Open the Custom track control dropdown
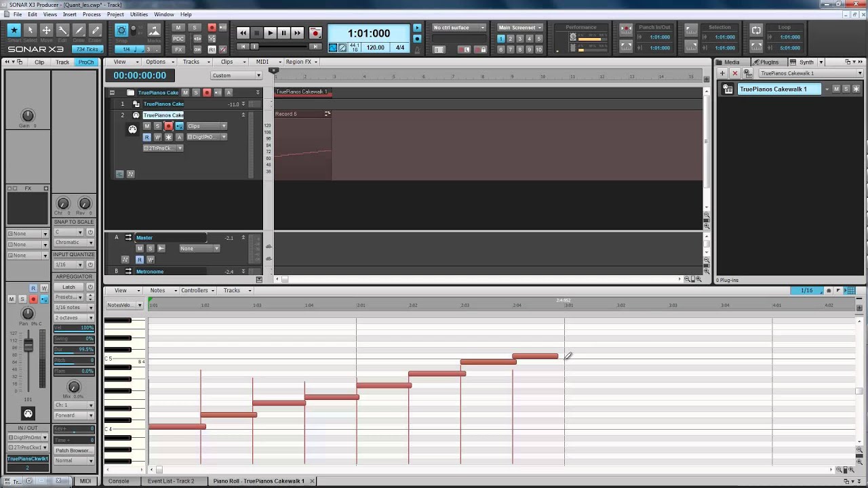 pos(236,75)
